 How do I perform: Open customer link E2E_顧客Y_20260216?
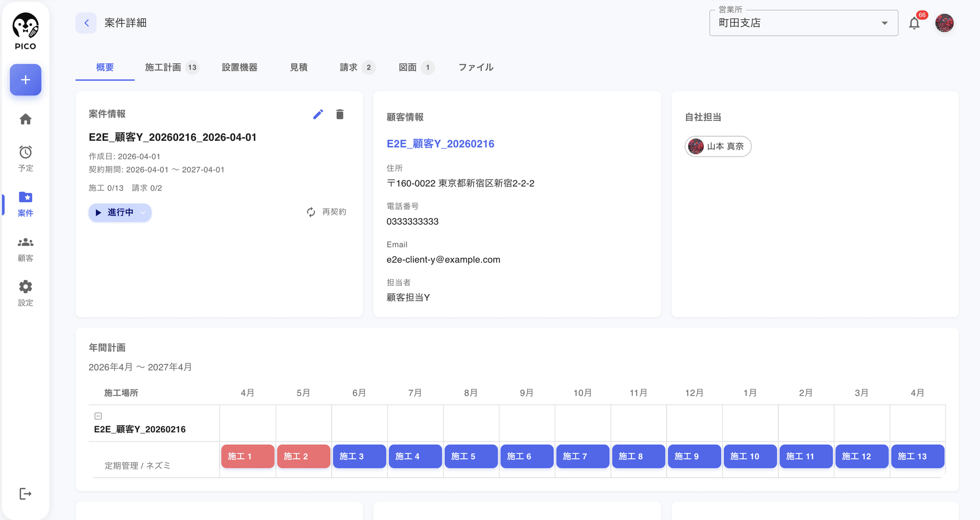click(440, 144)
